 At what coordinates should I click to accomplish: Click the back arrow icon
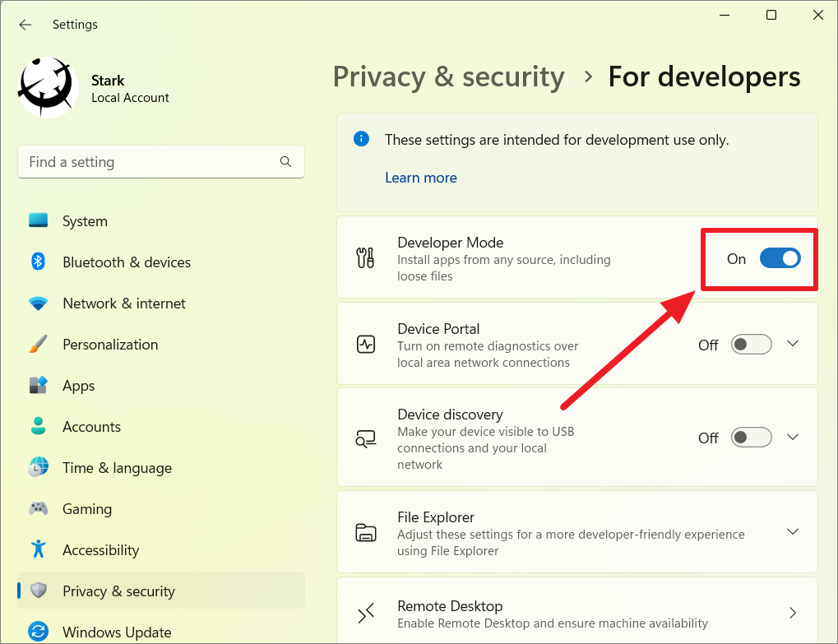pos(25,25)
